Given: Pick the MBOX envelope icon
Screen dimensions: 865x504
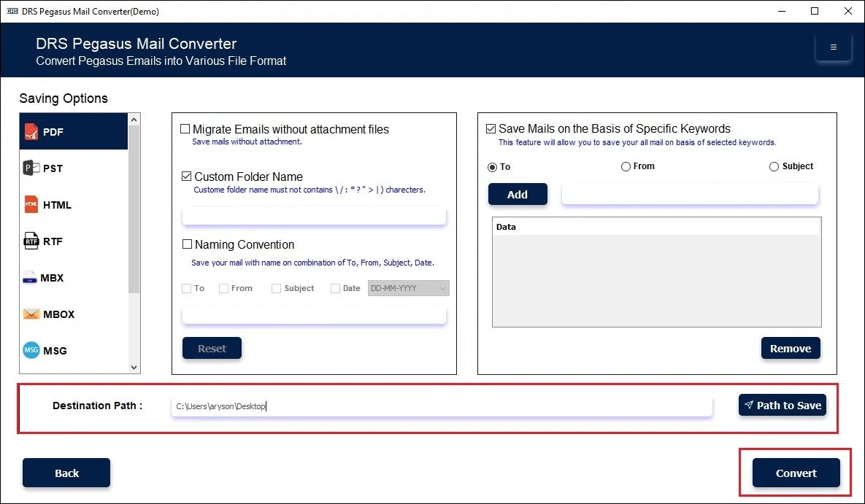Looking at the screenshot, I should (31, 314).
